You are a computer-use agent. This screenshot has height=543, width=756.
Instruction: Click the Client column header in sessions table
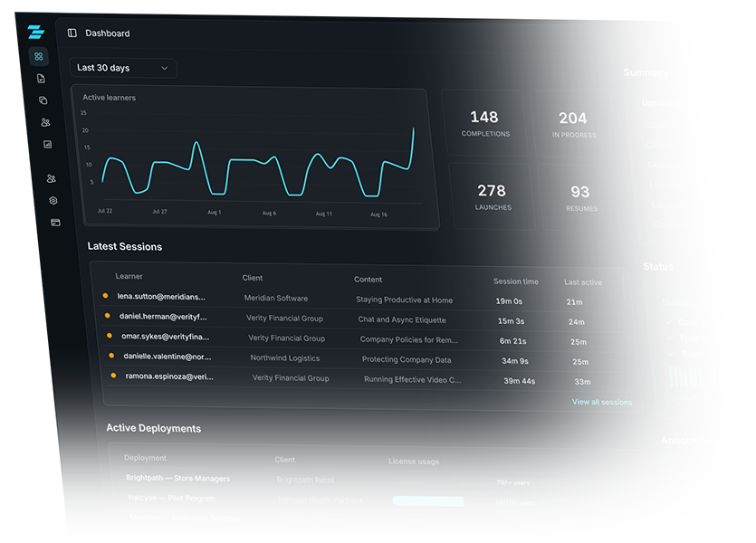click(253, 278)
